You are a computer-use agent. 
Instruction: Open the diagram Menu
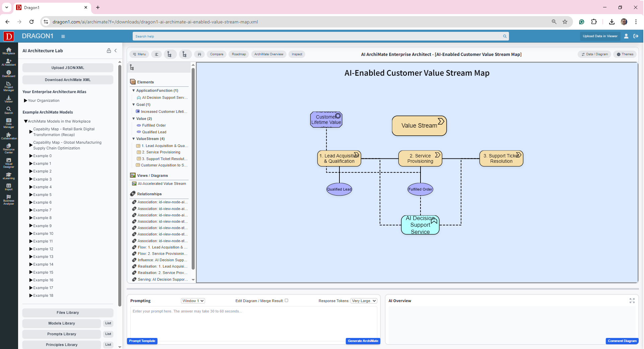click(x=139, y=54)
